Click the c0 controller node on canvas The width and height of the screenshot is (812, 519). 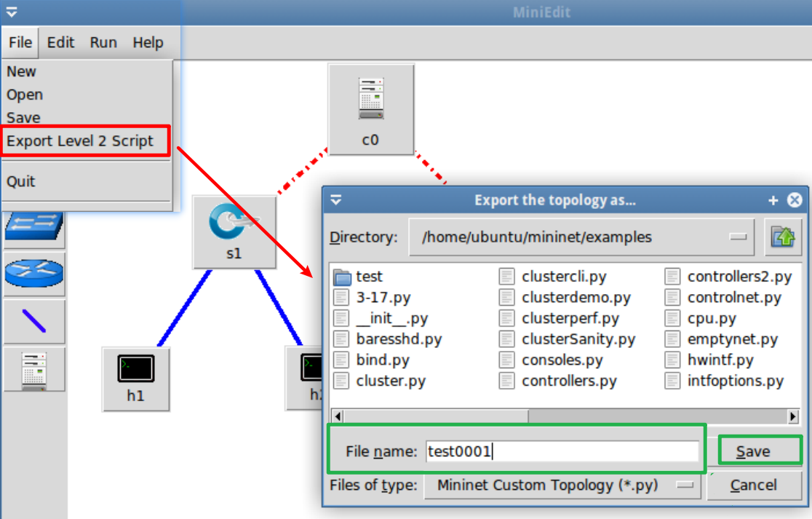(x=371, y=109)
